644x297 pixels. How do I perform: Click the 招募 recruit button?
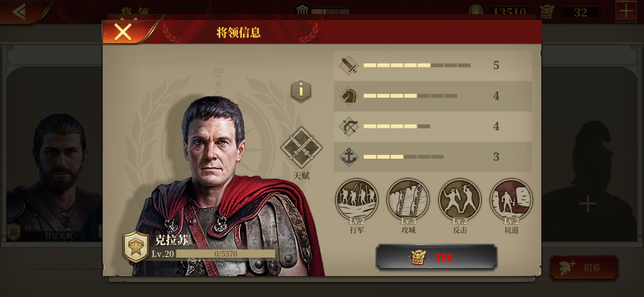click(x=584, y=267)
